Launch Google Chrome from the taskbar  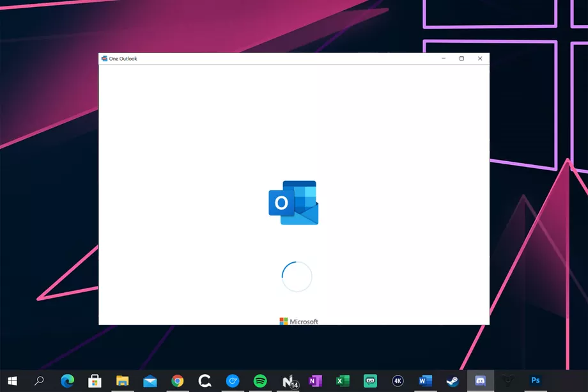[178, 381]
